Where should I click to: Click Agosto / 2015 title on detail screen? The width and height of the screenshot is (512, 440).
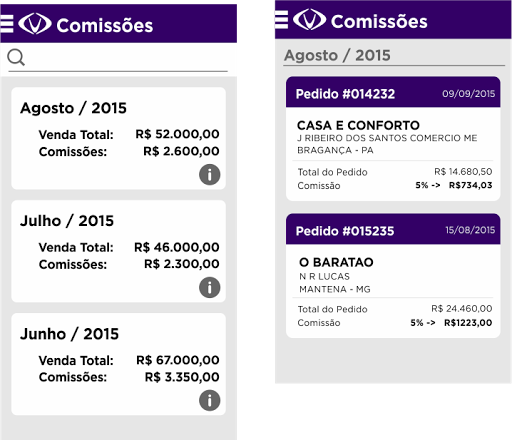pos(337,55)
